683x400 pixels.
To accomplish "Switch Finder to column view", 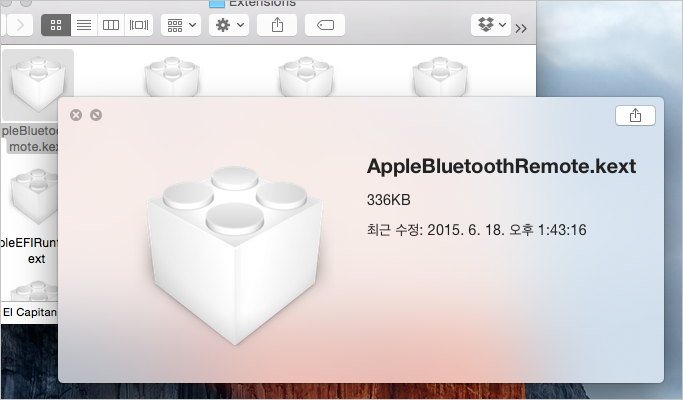I will (x=111, y=25).
